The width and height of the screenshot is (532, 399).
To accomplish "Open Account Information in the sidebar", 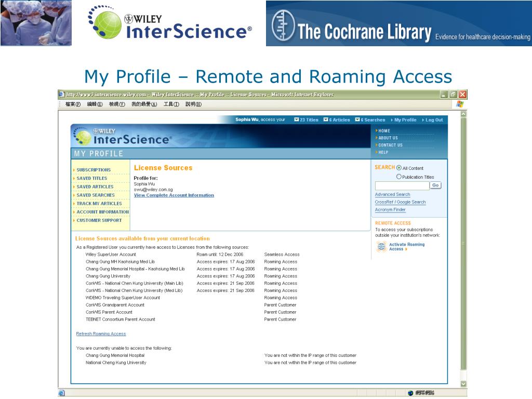I will 102,212.
